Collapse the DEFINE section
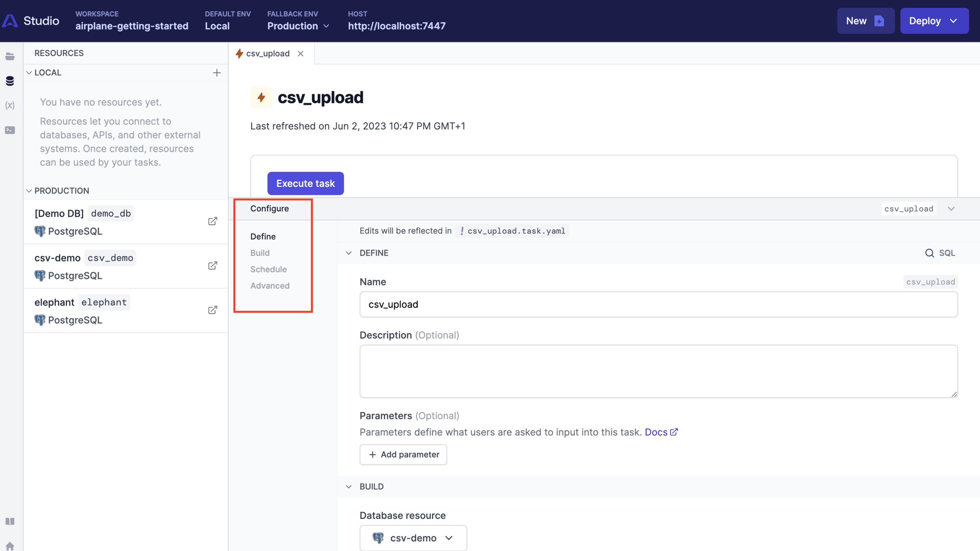This screenshot has width=980, height=551. pos(349,253)
